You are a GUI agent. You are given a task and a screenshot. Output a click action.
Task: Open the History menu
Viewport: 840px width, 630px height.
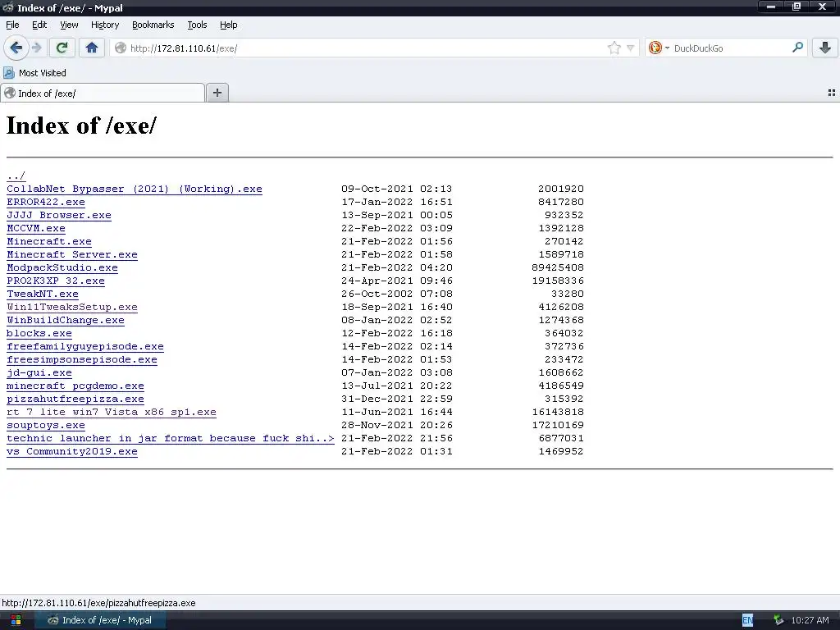105,25
